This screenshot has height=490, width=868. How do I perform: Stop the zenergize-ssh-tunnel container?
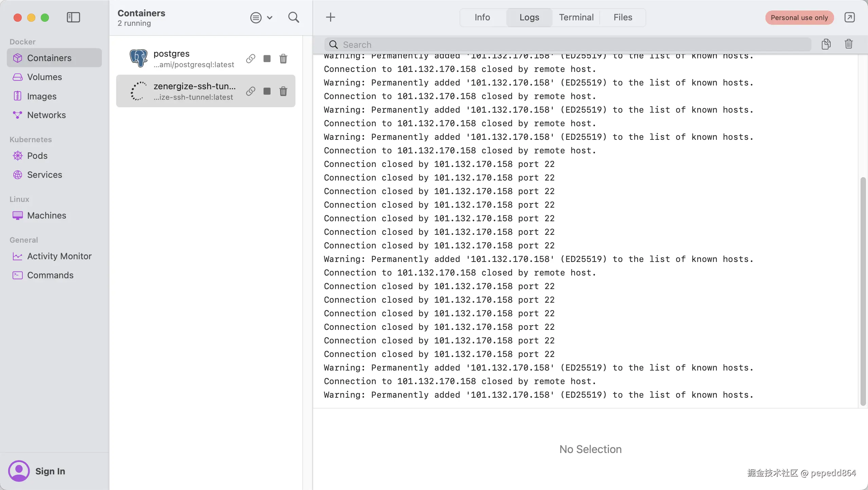point(267,91)
